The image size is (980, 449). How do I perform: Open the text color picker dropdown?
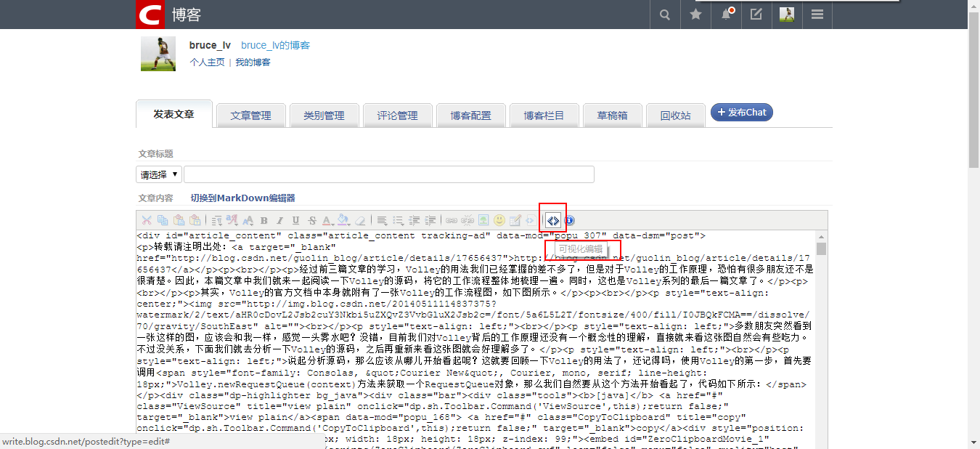[327, 220]
